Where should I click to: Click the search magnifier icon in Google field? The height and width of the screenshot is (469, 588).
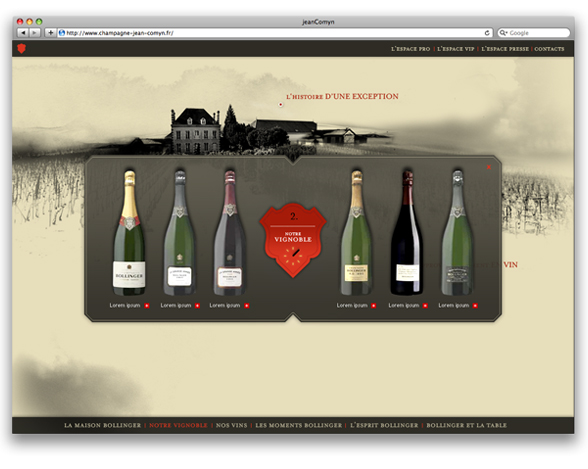(503, 33)
